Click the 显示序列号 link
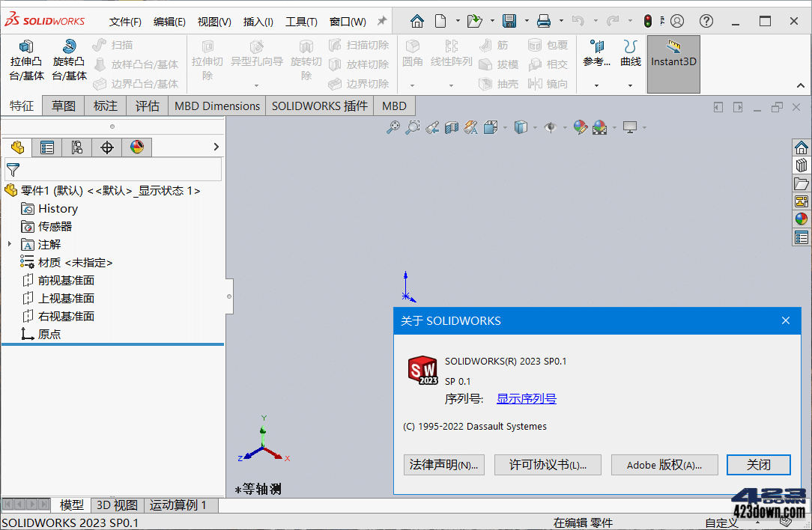Image resolution: width=812 pixels, height=530 pixels. coord(526,398)
